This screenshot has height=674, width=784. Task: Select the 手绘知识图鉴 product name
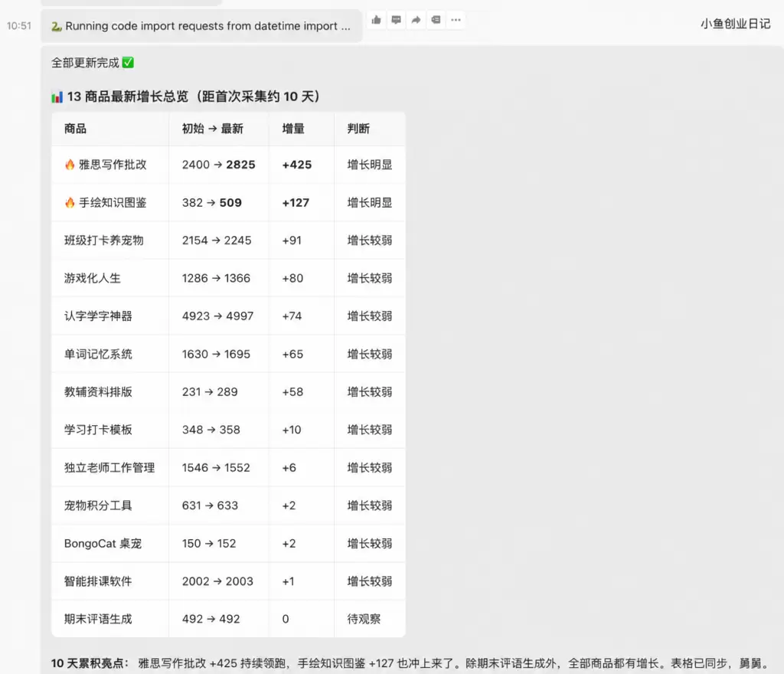pos(113,202)
